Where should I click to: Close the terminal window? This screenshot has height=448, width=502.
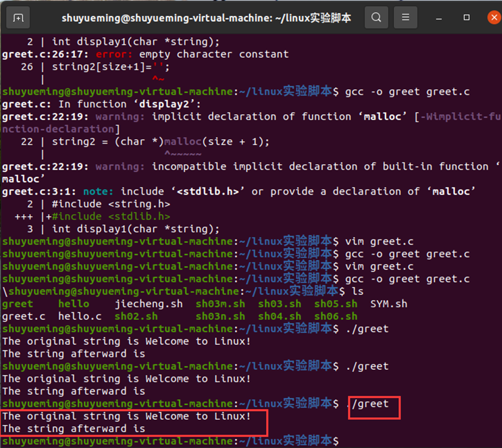(494, 17)
